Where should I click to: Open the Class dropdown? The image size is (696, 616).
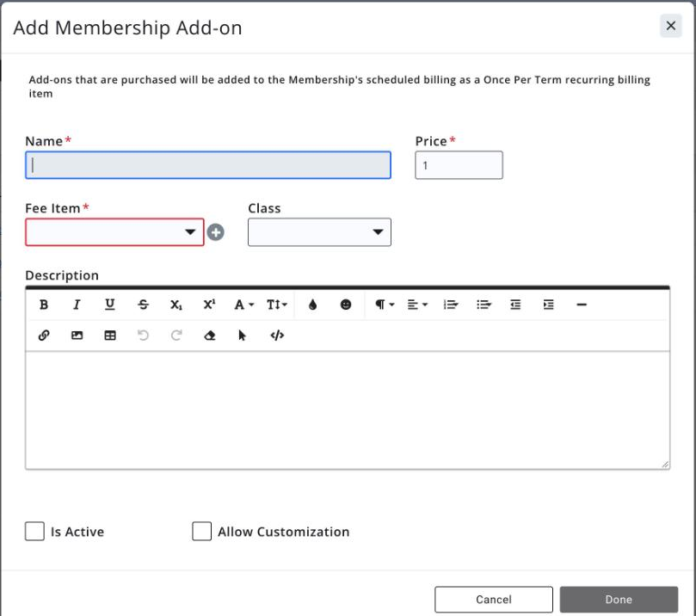coord(319,232)
